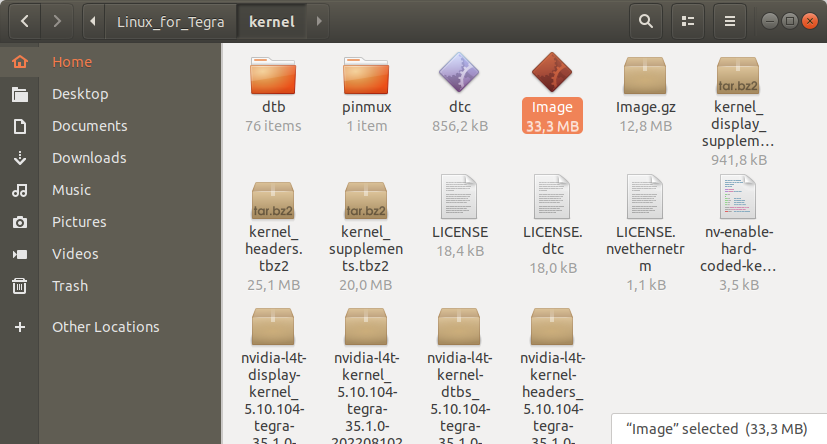Minimize the file manager window
This screenshot has height=444, width=827.
[770, 21]
